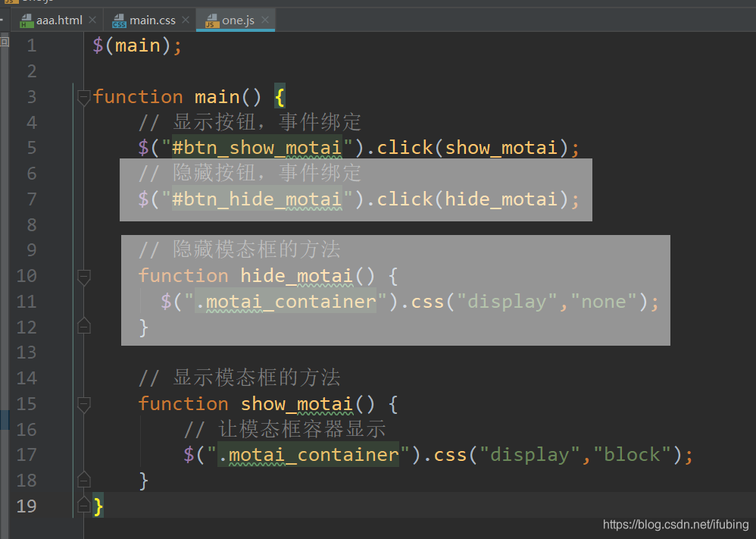The height and width of the screenshot is (539, 756).
Task: Click the show_motai function name on line 15
Action: click(296, 404)
